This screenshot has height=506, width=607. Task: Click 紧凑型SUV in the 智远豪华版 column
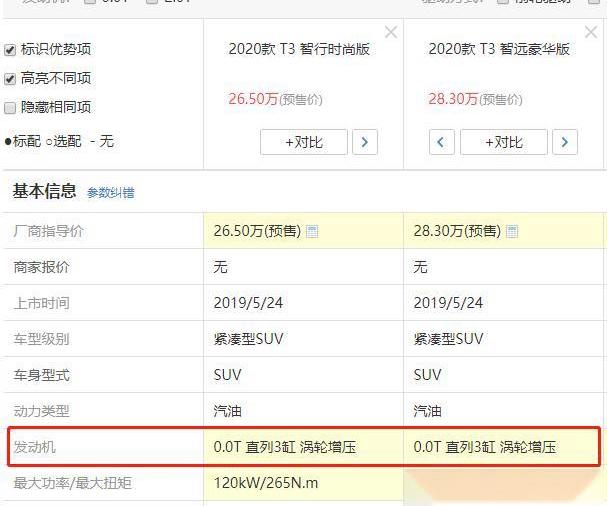coord(449,339)
